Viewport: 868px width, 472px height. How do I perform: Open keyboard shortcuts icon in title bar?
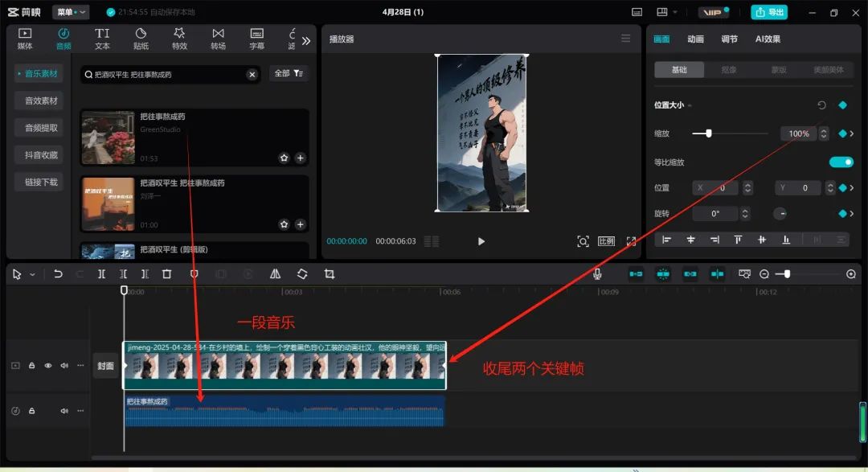(637, 12)
